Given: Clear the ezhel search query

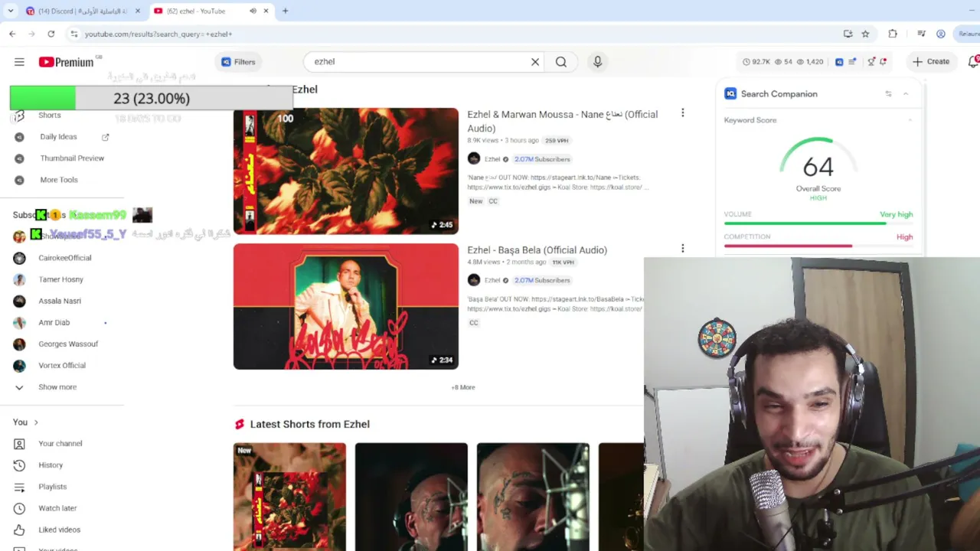Looking at the screenshot, I should (x=535, y=62).
